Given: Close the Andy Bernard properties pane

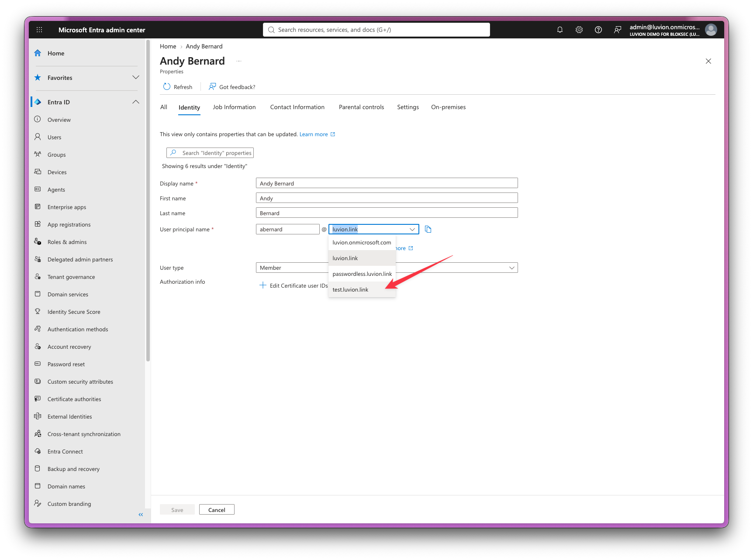Looking at the screenshot, I should tap(708, 61).
